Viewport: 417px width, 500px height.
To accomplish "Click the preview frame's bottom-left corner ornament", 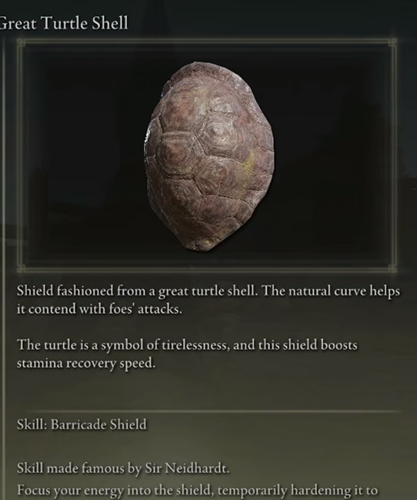I will pyautogui.click(x=21, y=267).
